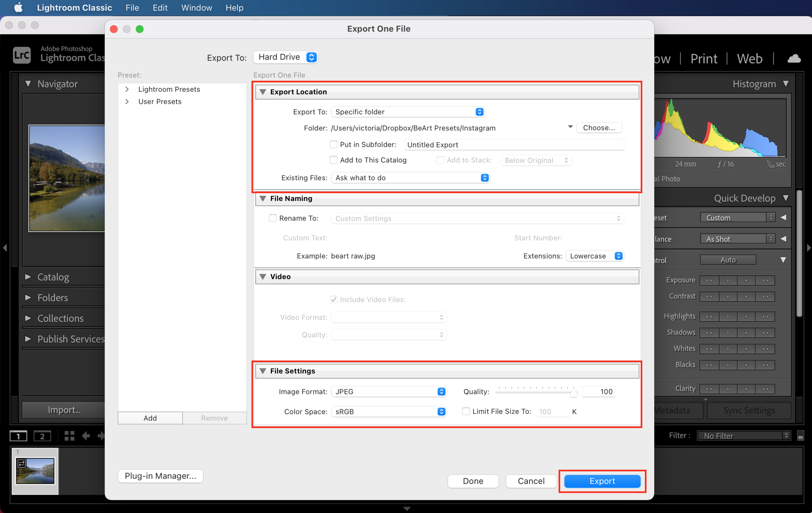Click the double-arrow to boost Exposure
The width and height of the screenshot is (812, 513).
[765, 280]
